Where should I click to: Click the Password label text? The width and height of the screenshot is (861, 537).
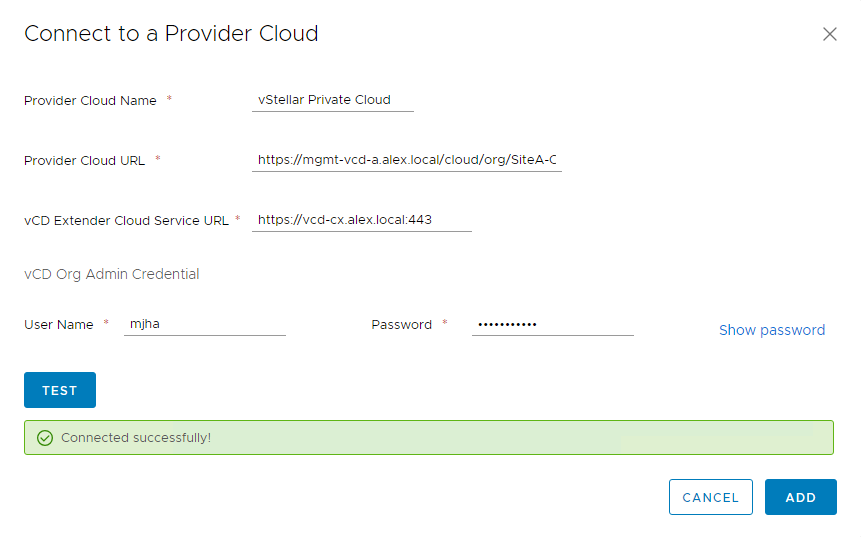[x=401, y=324]
